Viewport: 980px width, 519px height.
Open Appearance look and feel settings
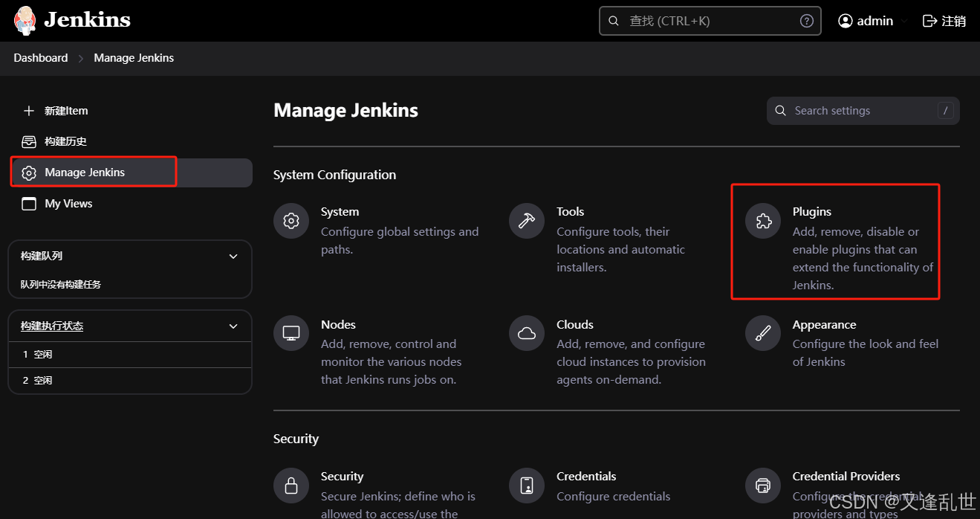pyautogui.click(x=852, y=344)
